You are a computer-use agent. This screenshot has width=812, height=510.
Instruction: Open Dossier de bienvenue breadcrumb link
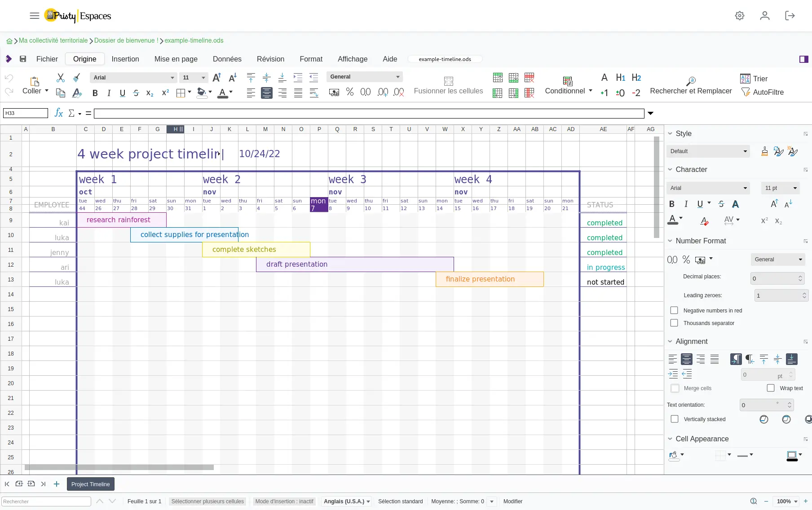pyautogui.click(x=126, y=40)
